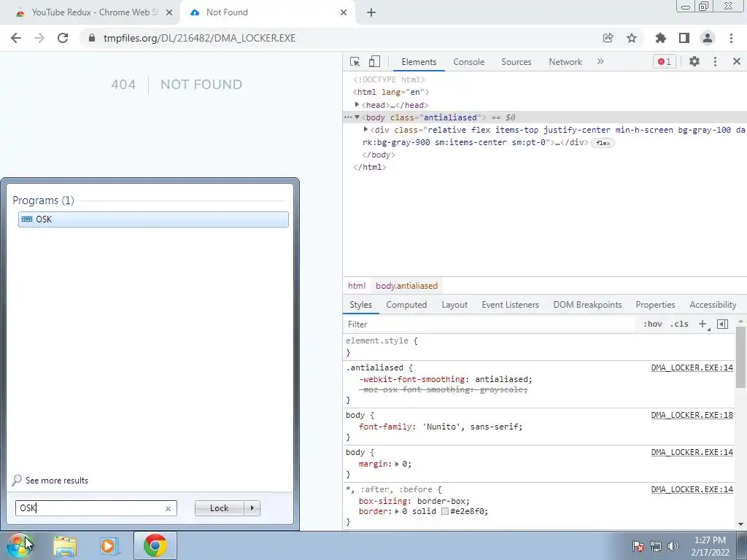Expand the border shorthand triangle
747x560 pixels.
pos(397,511)
